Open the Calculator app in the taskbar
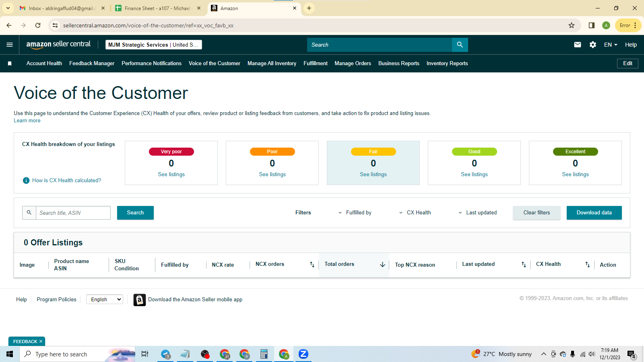Viewport: 644px width, 362px height. [264, 354]
